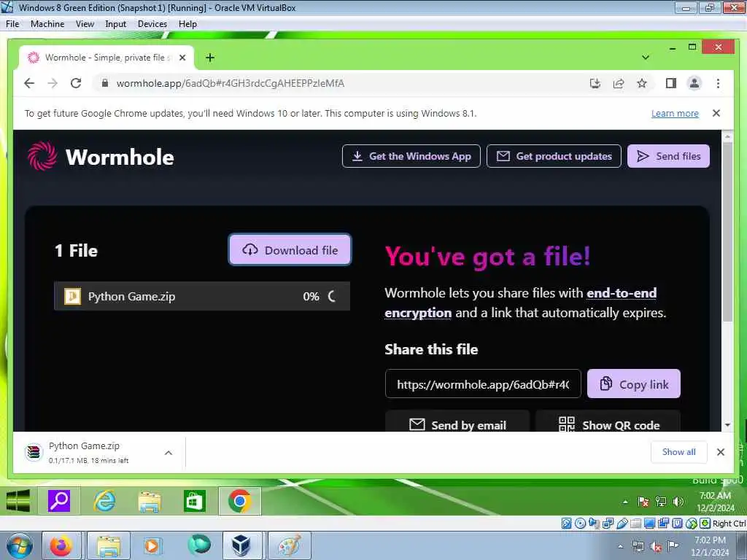747x560 pixels.
Task: Click Download file button
Action: click(290, 249)
